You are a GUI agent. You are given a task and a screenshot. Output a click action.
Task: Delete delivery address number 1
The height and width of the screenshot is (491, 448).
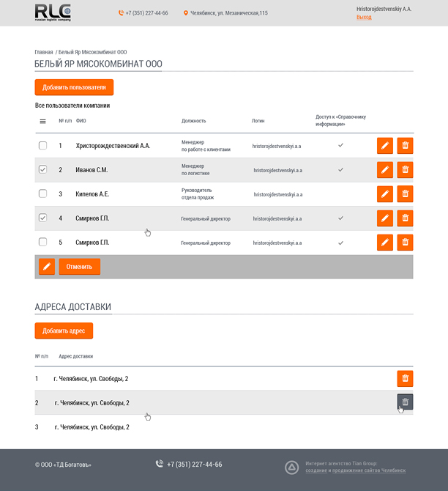pyautogui.click(x=405, y=379)
